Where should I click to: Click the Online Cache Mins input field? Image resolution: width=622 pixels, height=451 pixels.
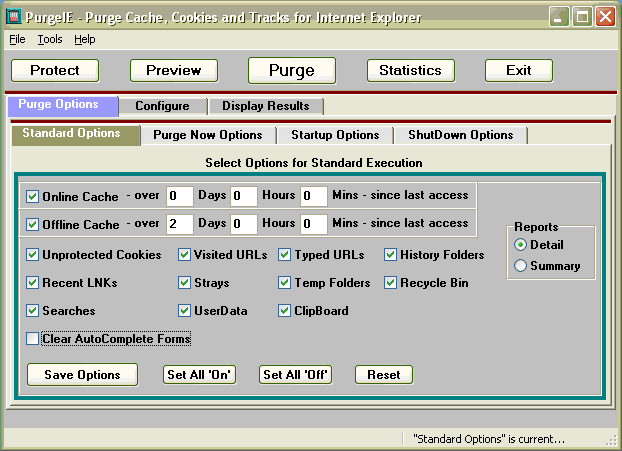[x=314, y=196]
